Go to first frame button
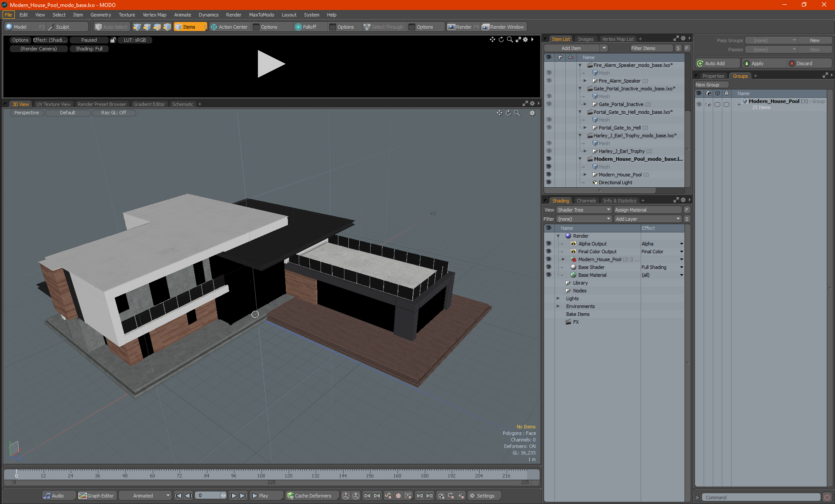Viewport: 835px width, 504px height. pos(178,496)
